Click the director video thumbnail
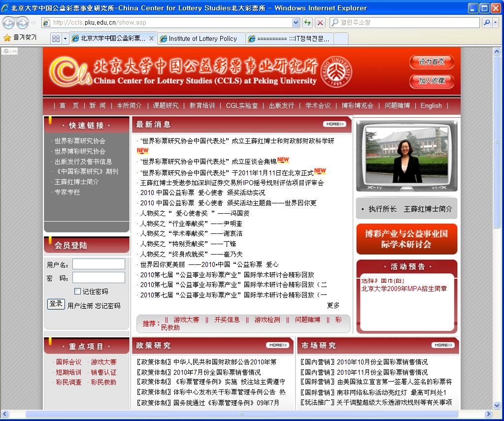The height and width of the screenshot is (421, 504). 406,156
